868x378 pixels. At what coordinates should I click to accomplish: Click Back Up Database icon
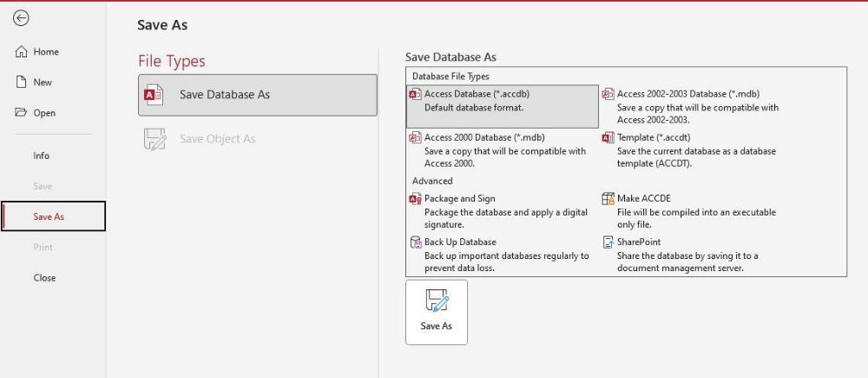(415, 242)
